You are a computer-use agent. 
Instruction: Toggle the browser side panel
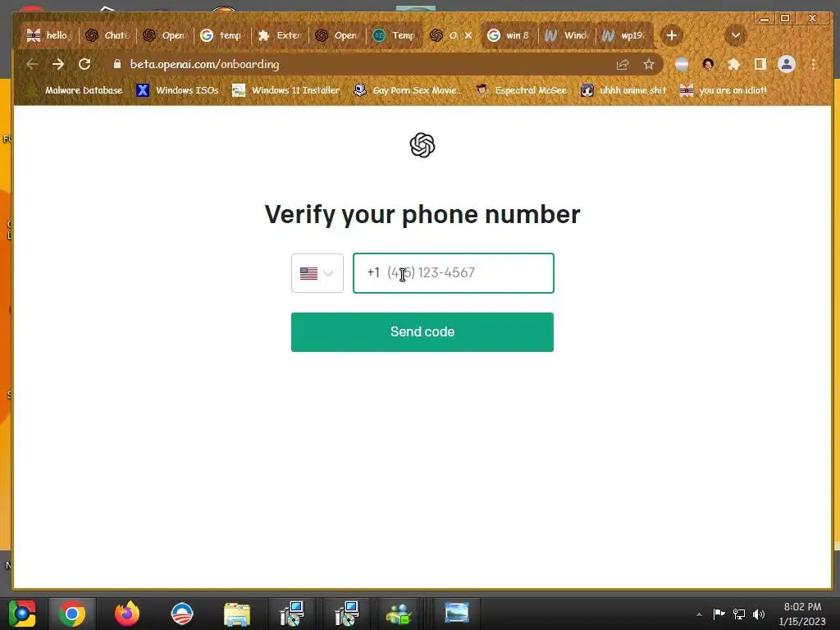pyautogui.click(x=760, y=65)
